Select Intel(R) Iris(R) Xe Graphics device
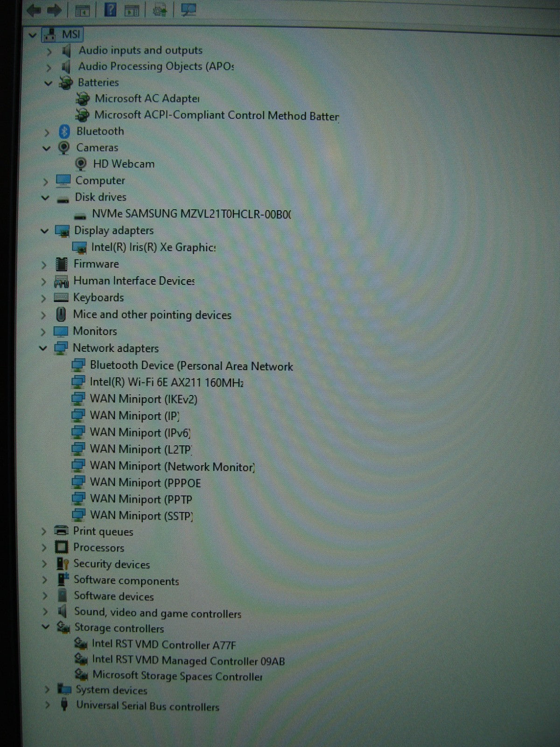This screenshot has width=560, height=747. [x=153, y=247]
